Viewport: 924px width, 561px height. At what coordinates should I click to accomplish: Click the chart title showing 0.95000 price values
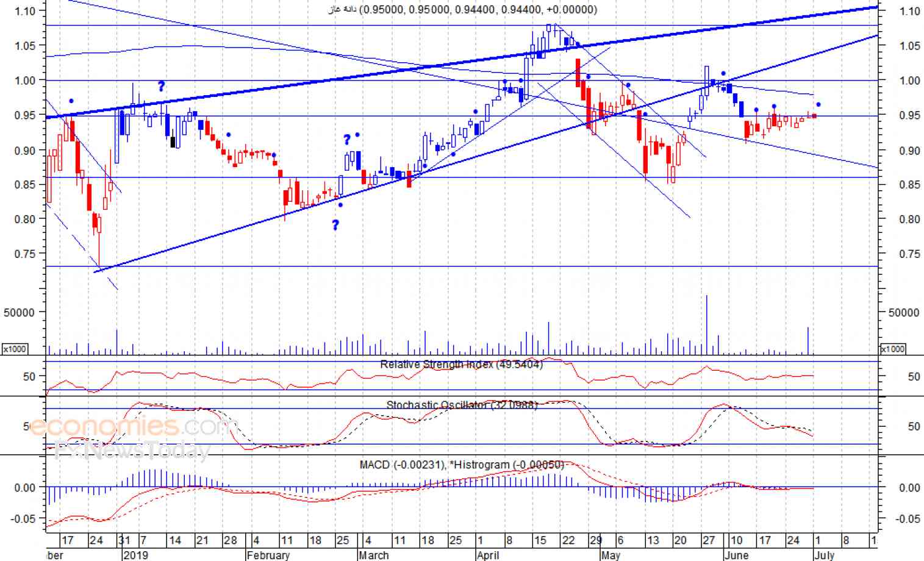[x=463, y=9]
